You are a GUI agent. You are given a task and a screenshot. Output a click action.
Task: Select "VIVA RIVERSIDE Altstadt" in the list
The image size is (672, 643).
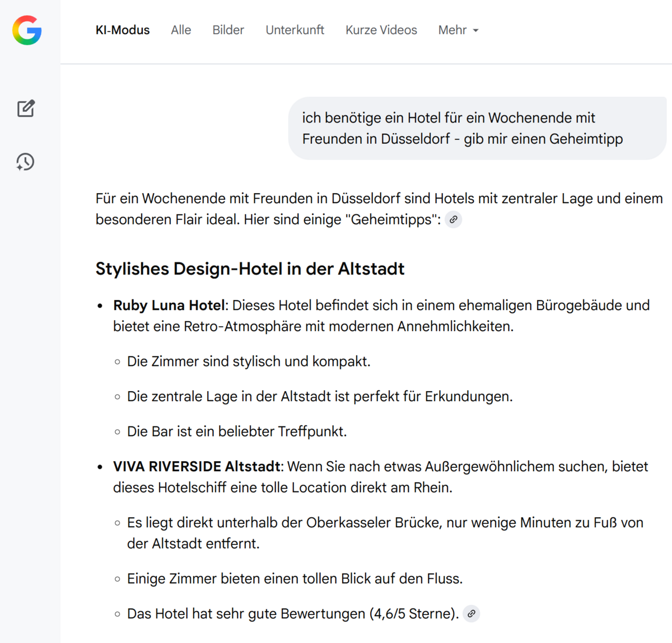coord(196,466)
